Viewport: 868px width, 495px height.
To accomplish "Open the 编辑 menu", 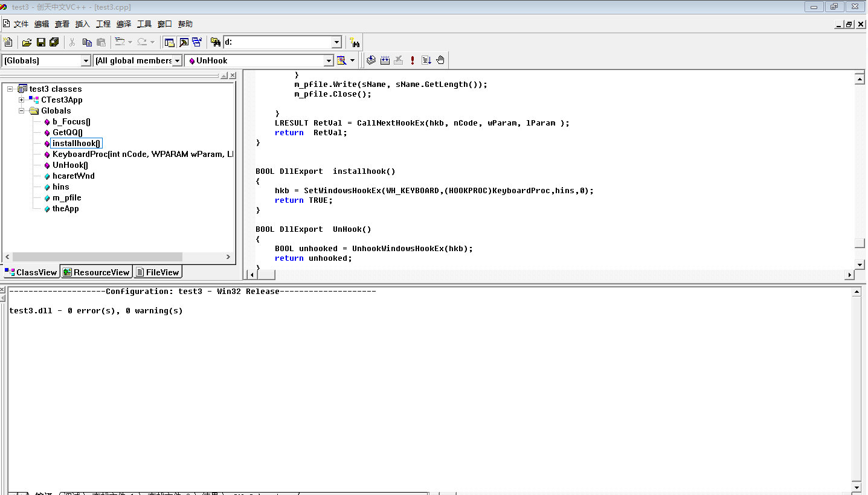I will tap(42, 24).
